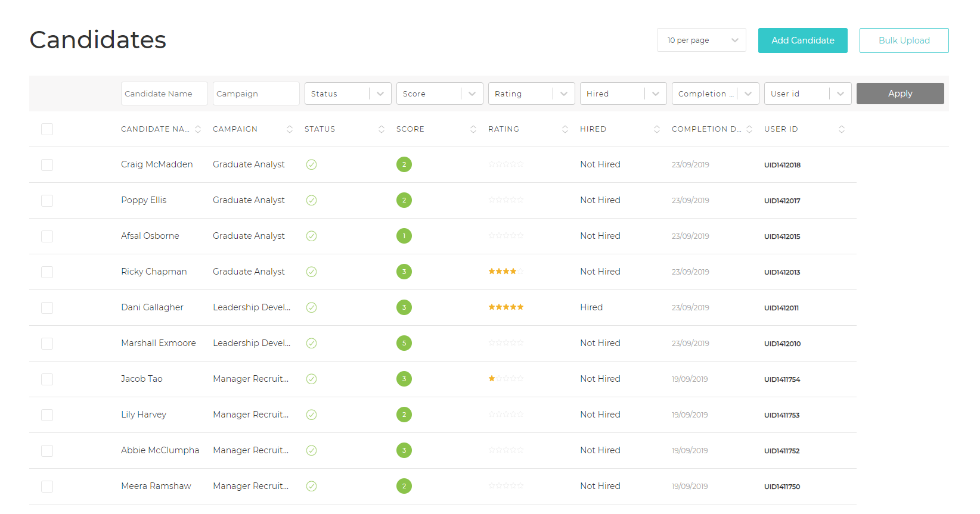The height and width of the screenshot is (514, 980).
Task: Sort by Score using column sort arrows
Action: click(473, 129)
